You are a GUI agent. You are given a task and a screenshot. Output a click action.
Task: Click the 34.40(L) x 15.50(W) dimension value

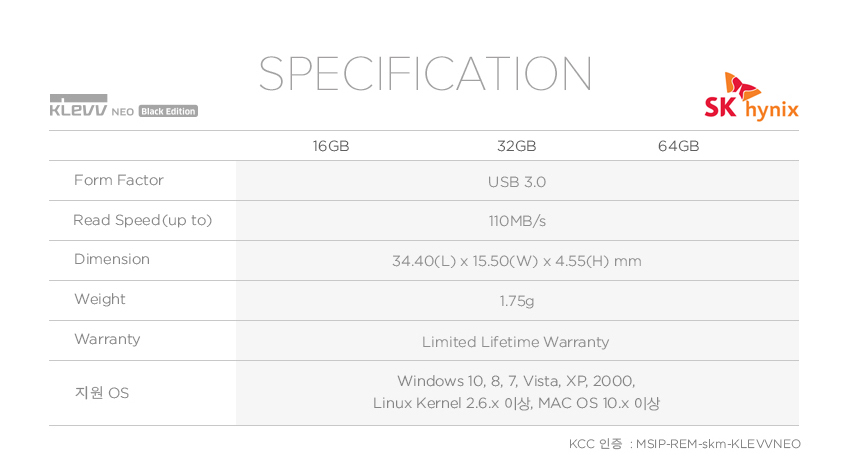click(516, 261)
